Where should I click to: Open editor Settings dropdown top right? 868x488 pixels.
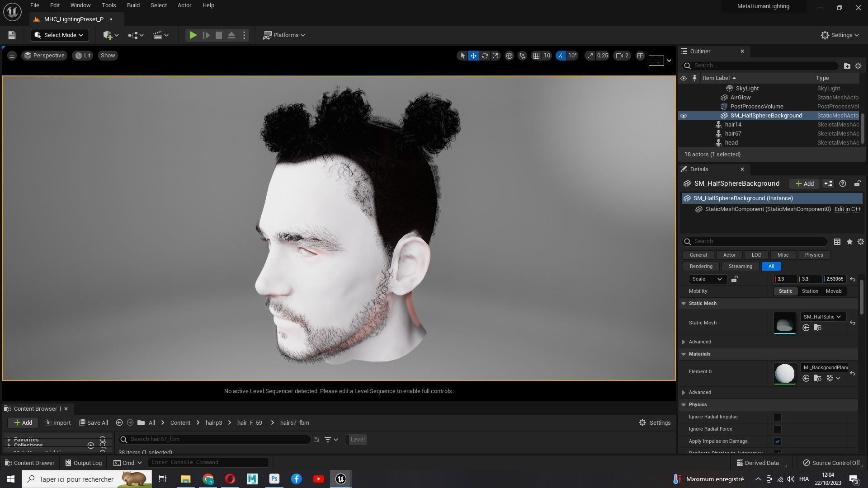840,35
